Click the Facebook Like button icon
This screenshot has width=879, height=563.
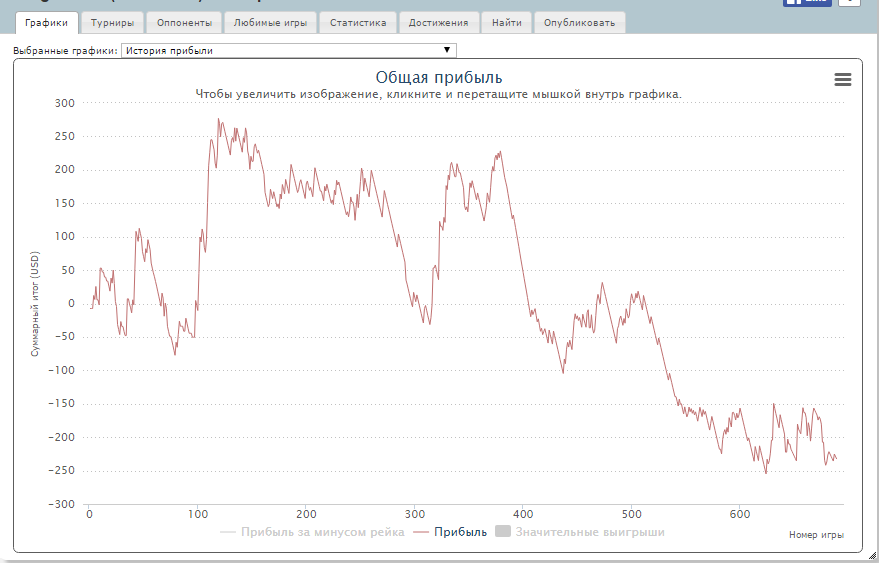click(x=807, y=2)
